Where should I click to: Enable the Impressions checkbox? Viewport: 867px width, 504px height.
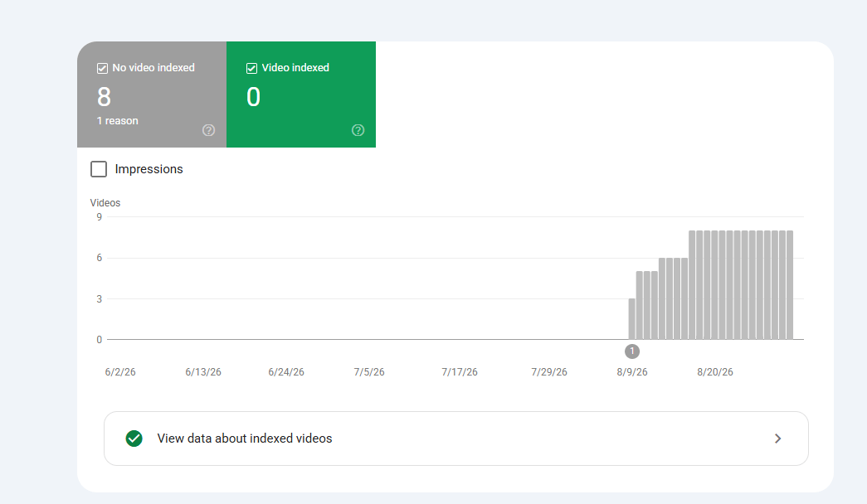click(x=99, y=169)
